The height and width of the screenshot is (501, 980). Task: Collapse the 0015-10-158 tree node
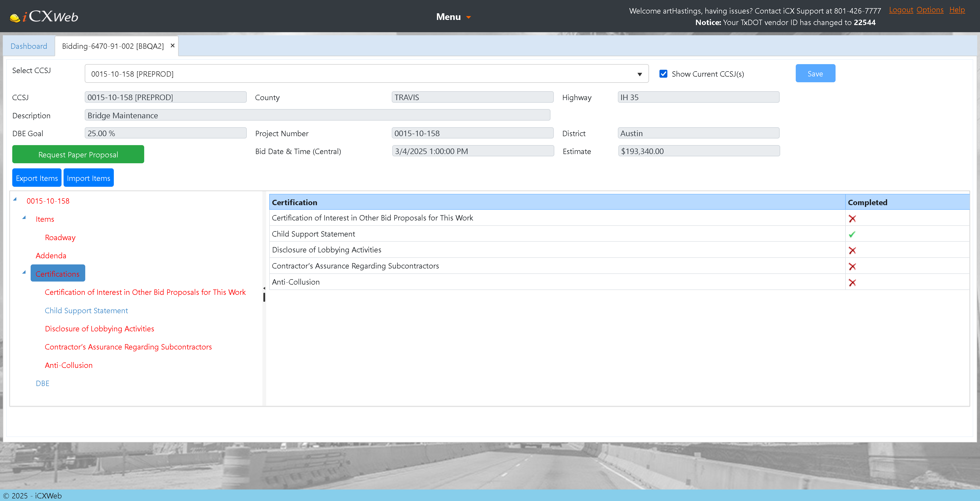(15, 199)
